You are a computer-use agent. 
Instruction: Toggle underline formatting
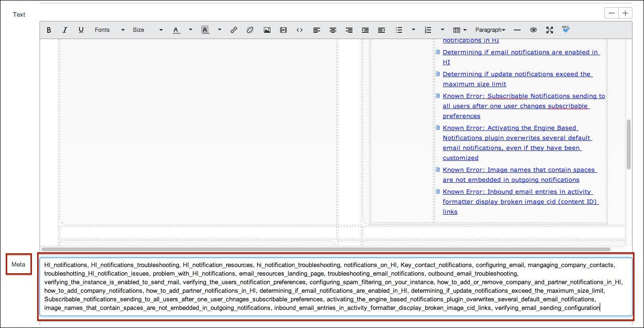[81, 30]
